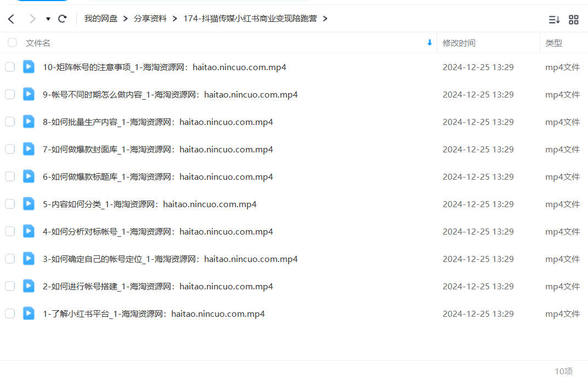Sort by 类型 column header

coord(554,43)
